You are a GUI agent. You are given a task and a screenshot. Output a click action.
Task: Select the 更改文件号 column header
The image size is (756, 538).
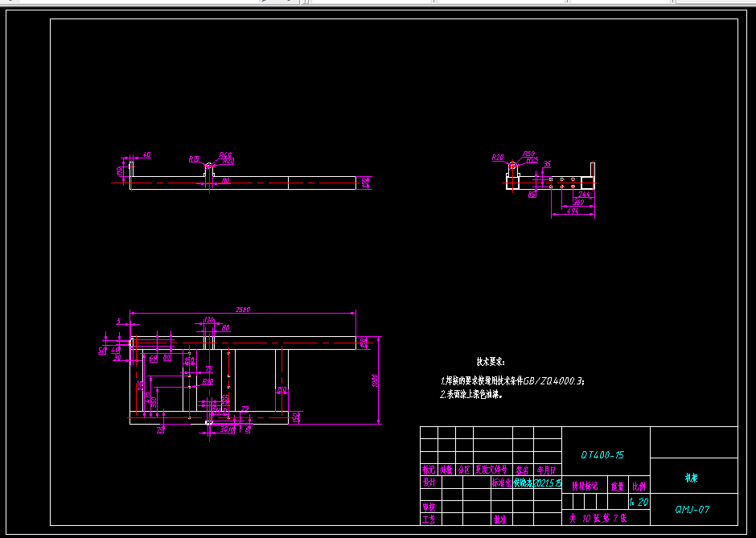pyautogui.click(x=491, y=470)
